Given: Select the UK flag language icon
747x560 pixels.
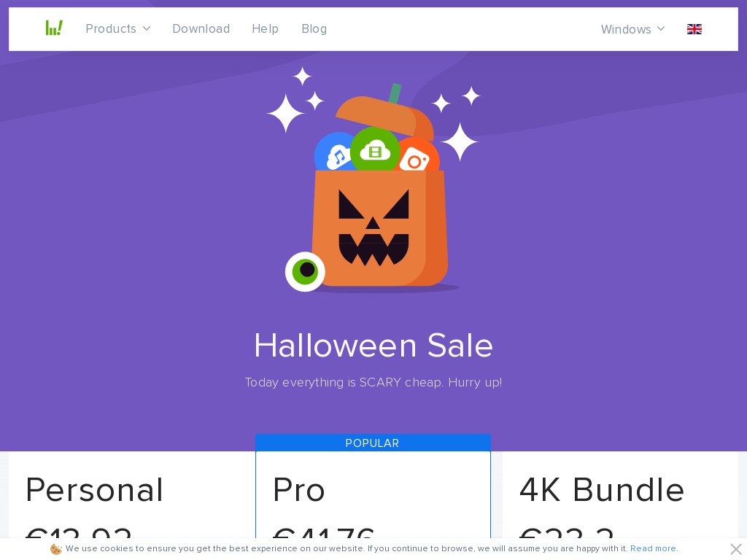Looking at the screenshot, I should 694,29.
